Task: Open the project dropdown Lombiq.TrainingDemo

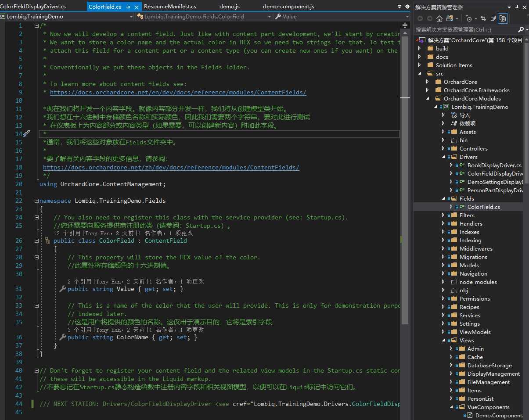Action: (x=131, y=16)
